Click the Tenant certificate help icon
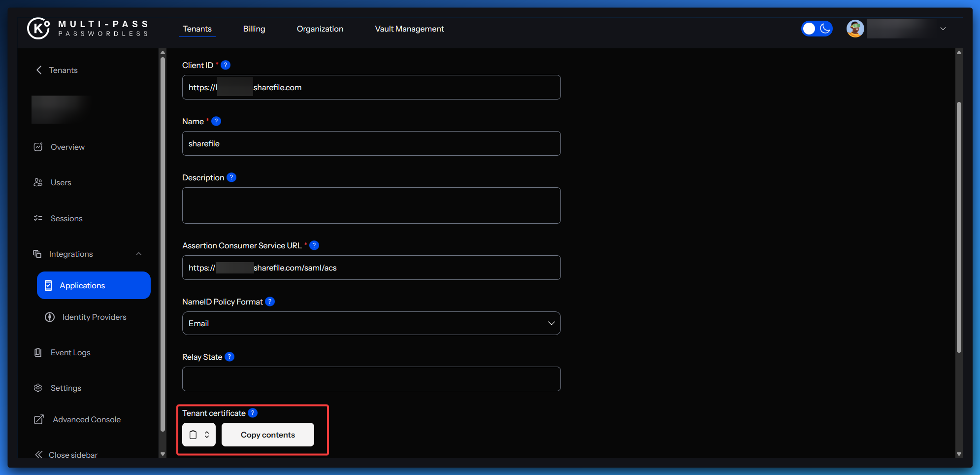The image size is (980, 475). [253, 413]
